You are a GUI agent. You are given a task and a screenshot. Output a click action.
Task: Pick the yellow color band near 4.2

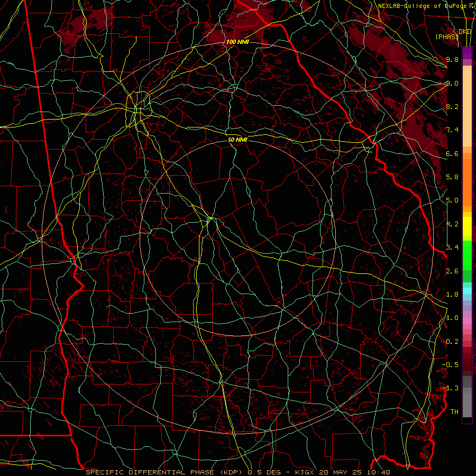coord(467,226)
